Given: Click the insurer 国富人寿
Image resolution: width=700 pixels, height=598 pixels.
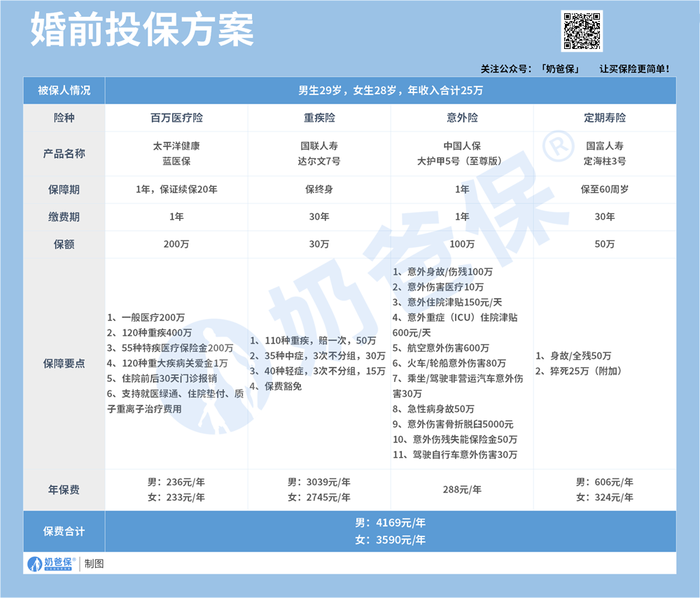Looking at the screenshot, I should coord(605,145).
